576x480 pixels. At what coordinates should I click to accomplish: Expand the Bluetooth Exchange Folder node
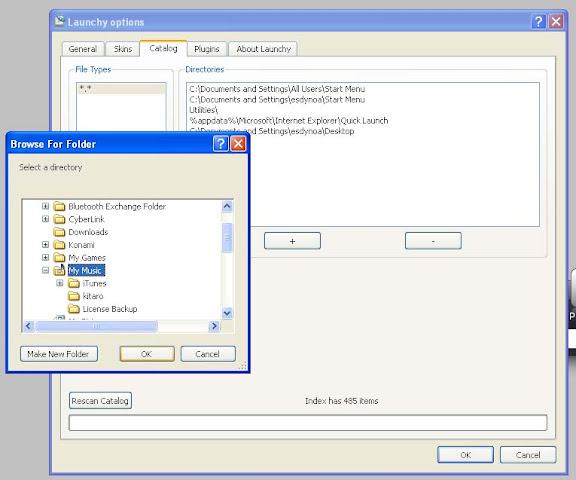pyautogui.click(x=46, y=206)
